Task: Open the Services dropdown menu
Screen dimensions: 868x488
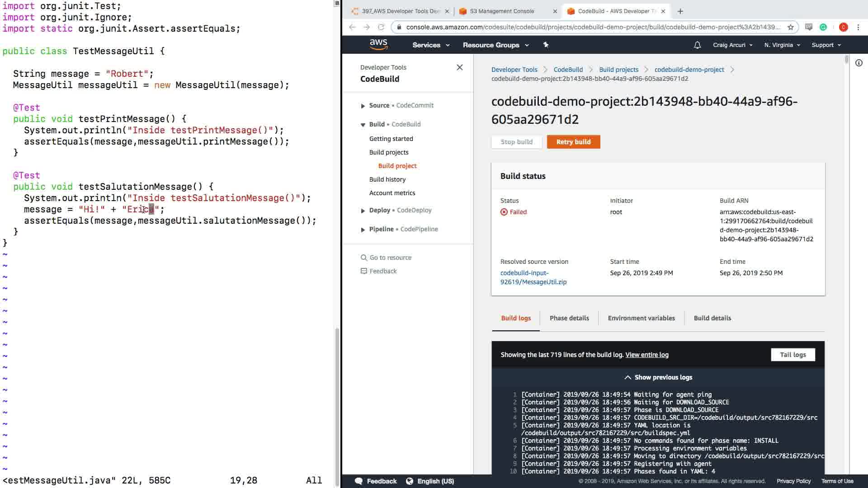Action: (430, 45)
